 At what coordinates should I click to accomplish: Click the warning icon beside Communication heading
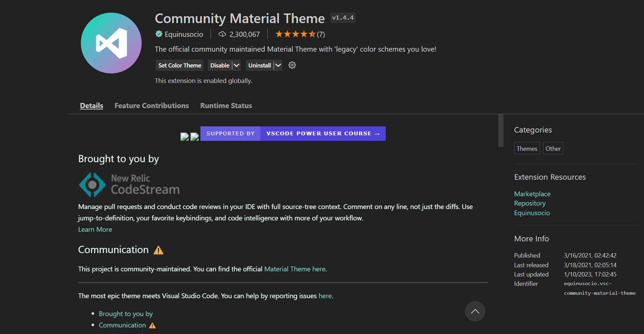point(158,250)
